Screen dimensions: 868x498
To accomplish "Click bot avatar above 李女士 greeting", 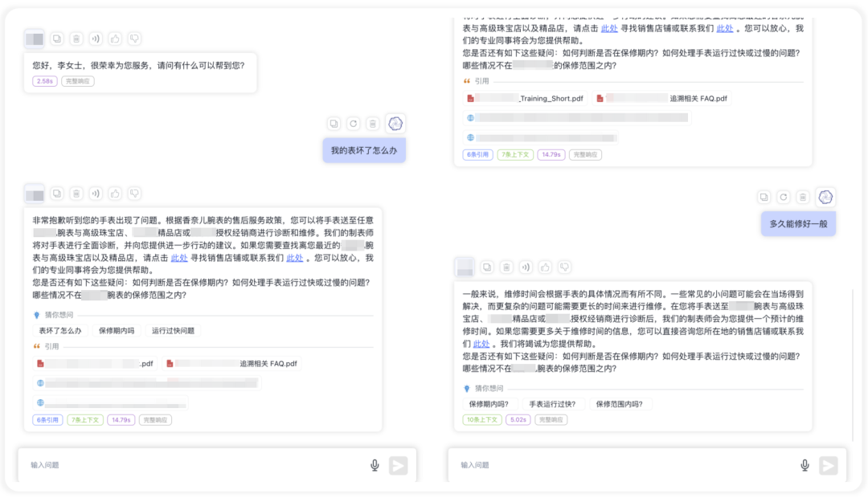I will click(x=35, y=39).
